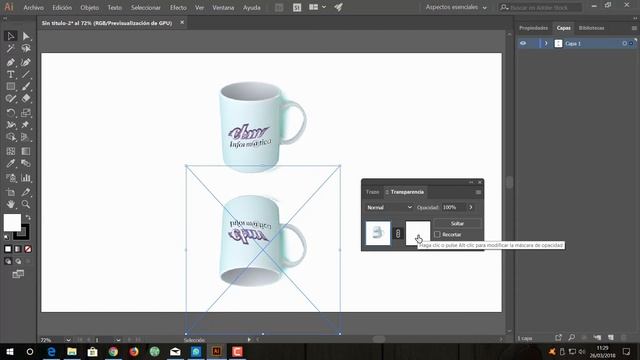Select the Magic Wand tool
This screenshot has width=640, height=360.
(11, 49)
